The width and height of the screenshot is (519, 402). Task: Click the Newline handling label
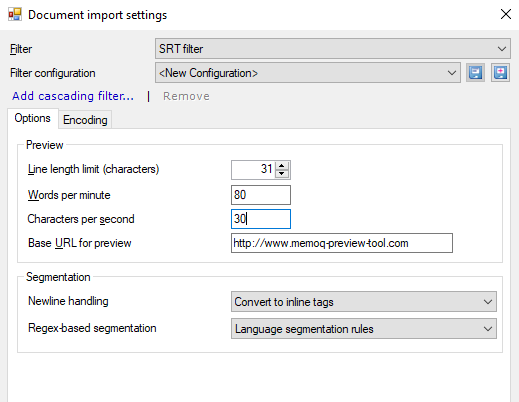68,301
